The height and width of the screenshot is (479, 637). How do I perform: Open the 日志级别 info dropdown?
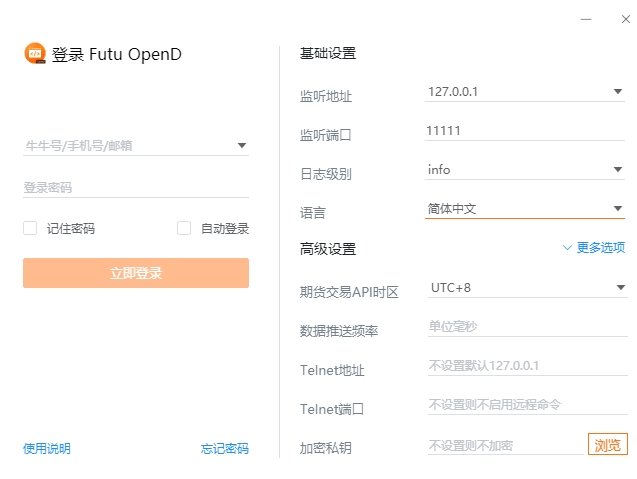point(618,169)
